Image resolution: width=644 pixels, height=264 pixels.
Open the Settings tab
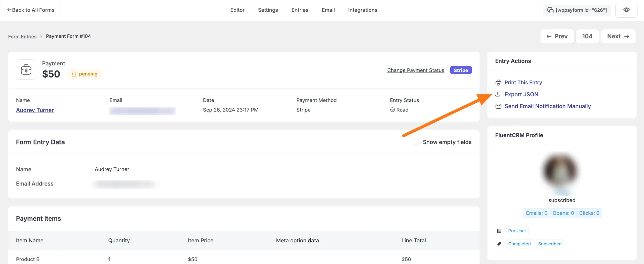[x=268, y=10]
